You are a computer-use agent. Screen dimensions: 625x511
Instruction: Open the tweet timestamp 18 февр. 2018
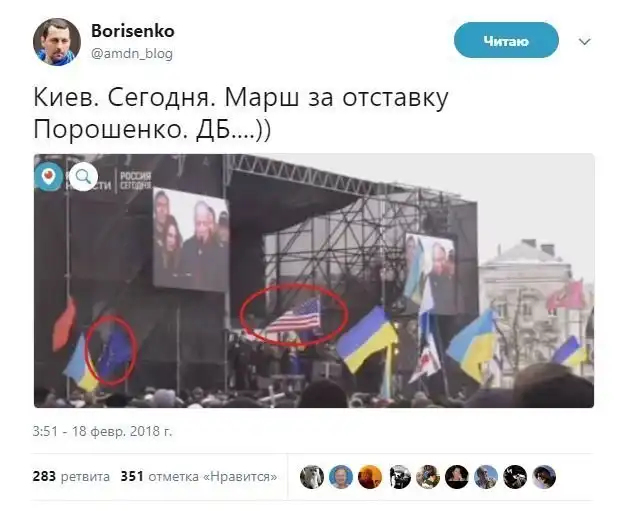pos(102,431)
